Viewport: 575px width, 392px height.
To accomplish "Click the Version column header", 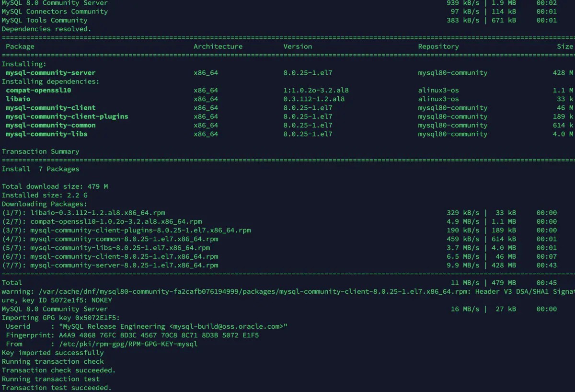I will (298, 46).
